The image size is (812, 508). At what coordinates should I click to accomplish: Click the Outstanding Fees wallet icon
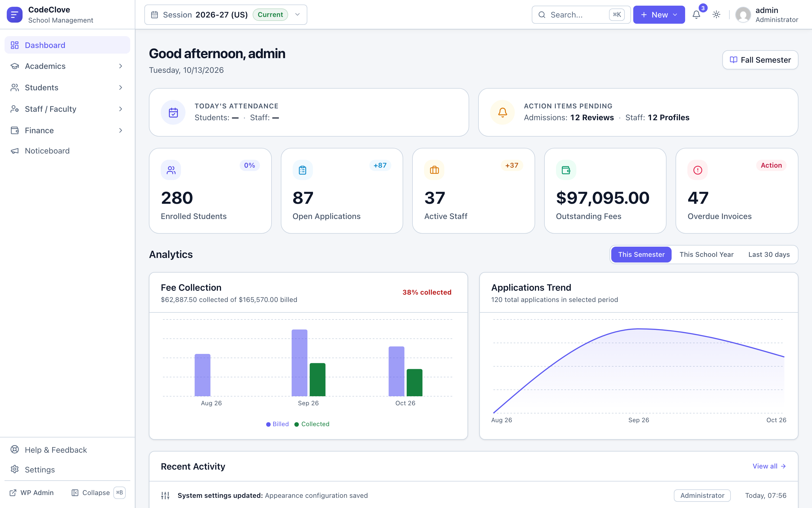point(566,170)
